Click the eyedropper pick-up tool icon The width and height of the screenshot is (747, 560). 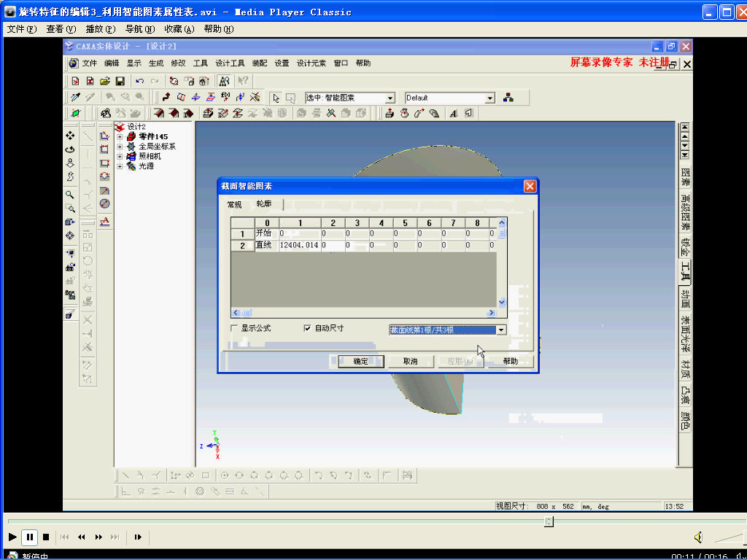(75, 97)
